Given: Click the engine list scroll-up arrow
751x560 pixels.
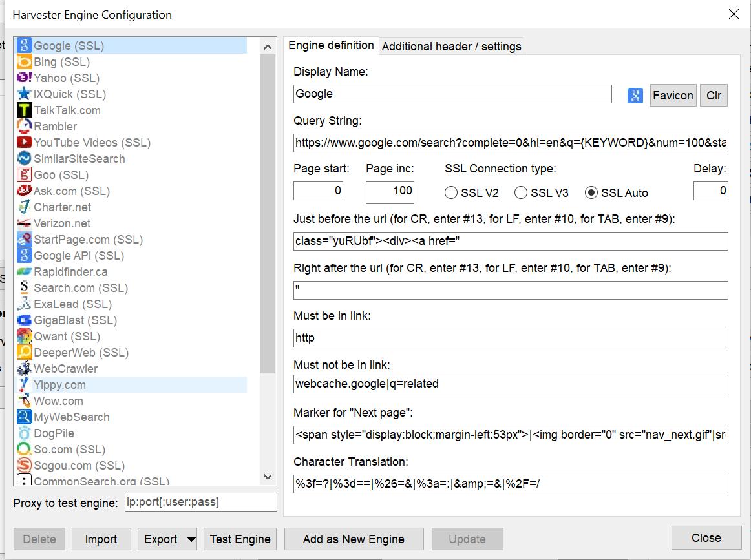Looking at the screenshot, I should coord(268,47).
